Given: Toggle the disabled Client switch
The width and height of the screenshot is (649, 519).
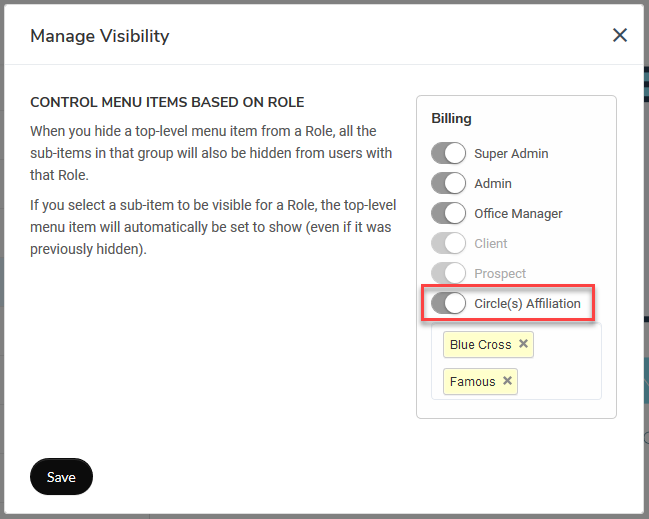Looking at the screenshot, I should pyautogui.click(x=448, y=243).
